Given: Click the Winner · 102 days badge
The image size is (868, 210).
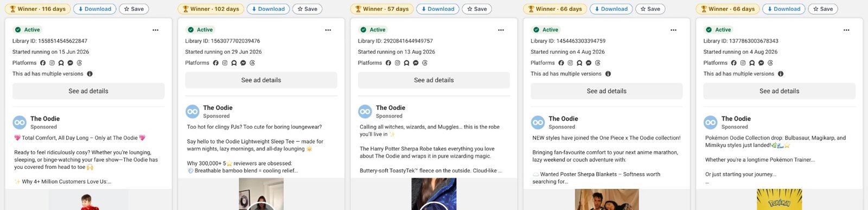Looking at the screenshot, I should coord(210,9).
